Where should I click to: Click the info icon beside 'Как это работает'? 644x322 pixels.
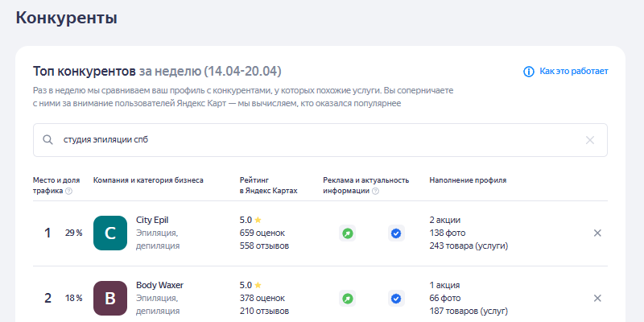[x=529, y=72]
